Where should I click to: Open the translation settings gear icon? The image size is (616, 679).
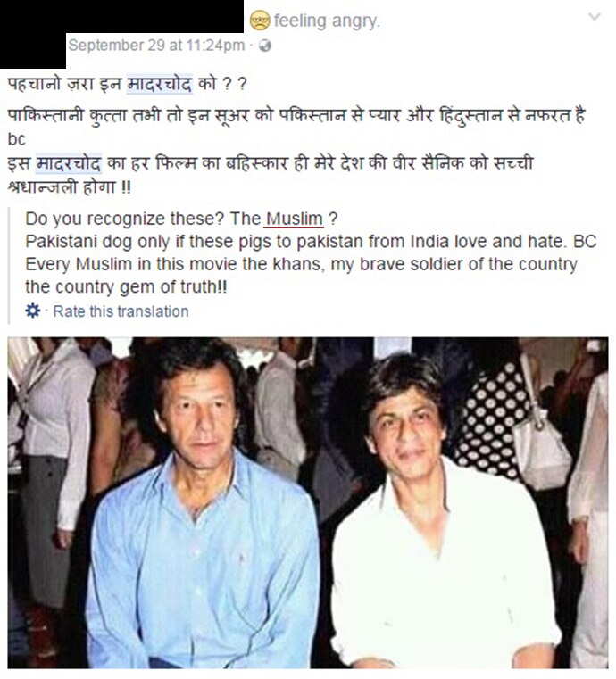pos(32,311)
